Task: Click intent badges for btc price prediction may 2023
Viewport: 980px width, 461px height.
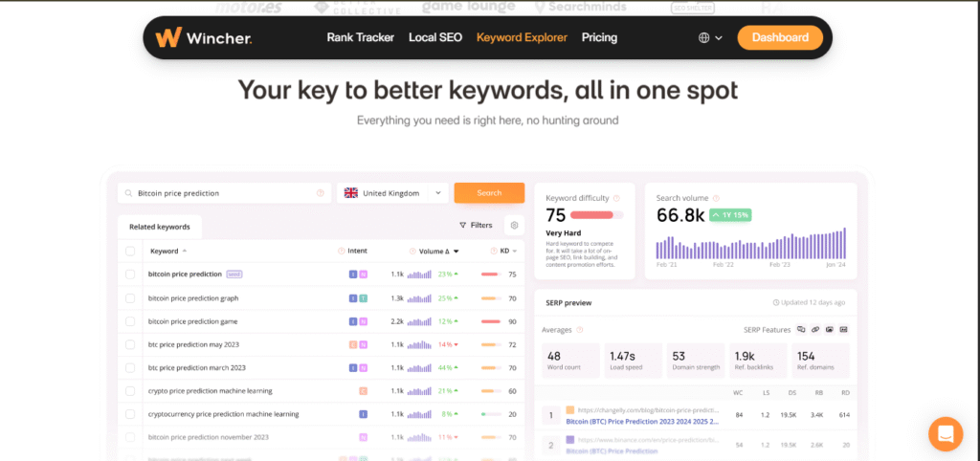Action: (358, 345)
